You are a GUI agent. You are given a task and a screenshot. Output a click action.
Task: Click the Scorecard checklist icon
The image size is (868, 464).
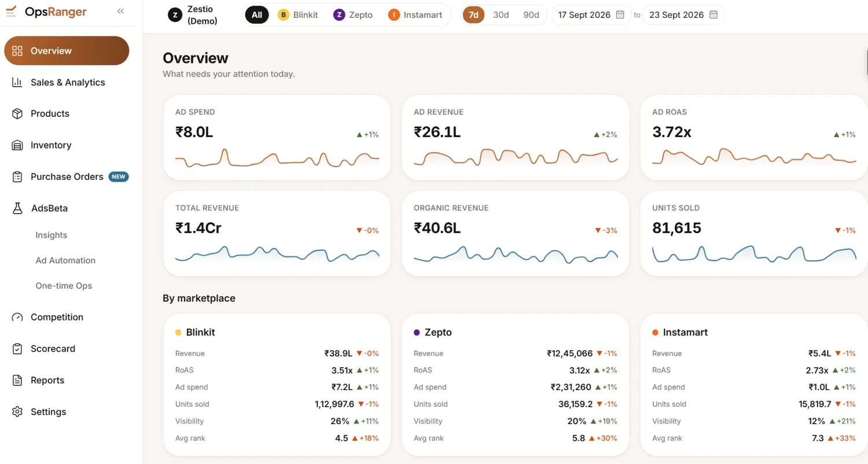(x=17, y=349)
